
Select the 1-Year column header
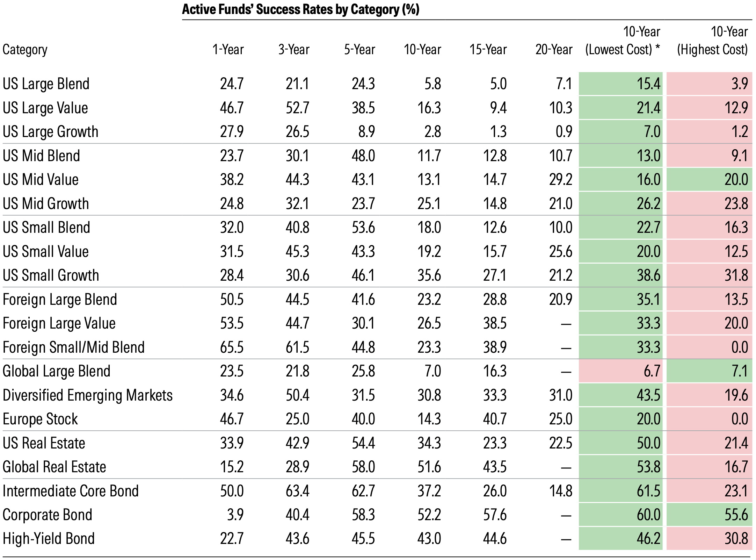coord(228,50)
